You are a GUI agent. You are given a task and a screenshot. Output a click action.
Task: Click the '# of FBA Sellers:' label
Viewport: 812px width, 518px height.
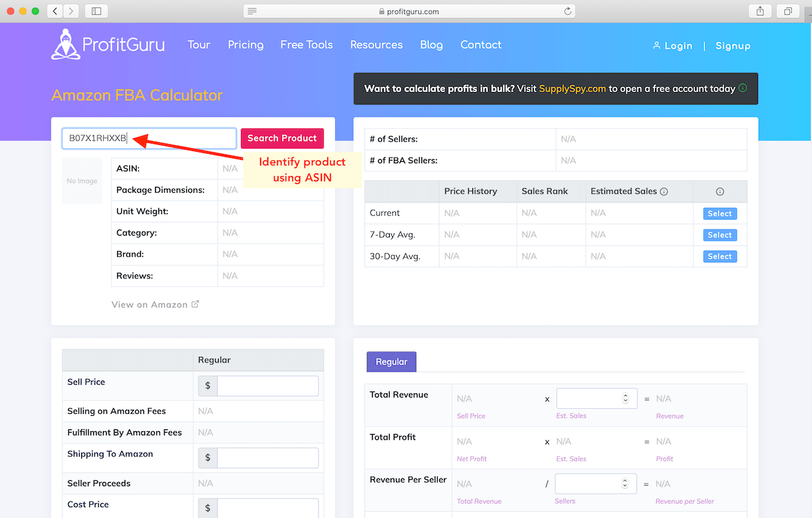(x=403, y=160)
